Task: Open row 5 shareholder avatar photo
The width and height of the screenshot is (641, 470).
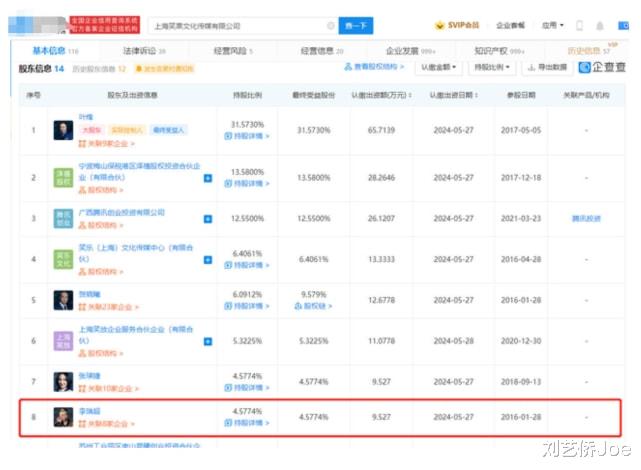Action: [63, 300]
